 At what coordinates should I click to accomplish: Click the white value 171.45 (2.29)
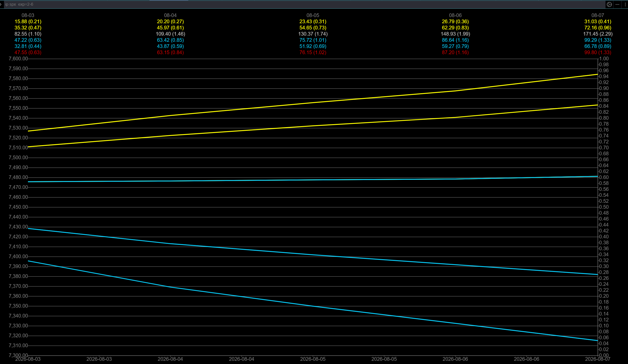pyautogui.click(x=598, y=34)
